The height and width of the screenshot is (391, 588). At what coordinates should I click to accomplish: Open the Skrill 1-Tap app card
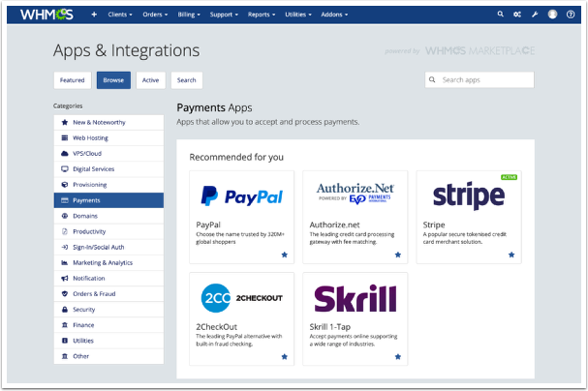tap(356, 319)
